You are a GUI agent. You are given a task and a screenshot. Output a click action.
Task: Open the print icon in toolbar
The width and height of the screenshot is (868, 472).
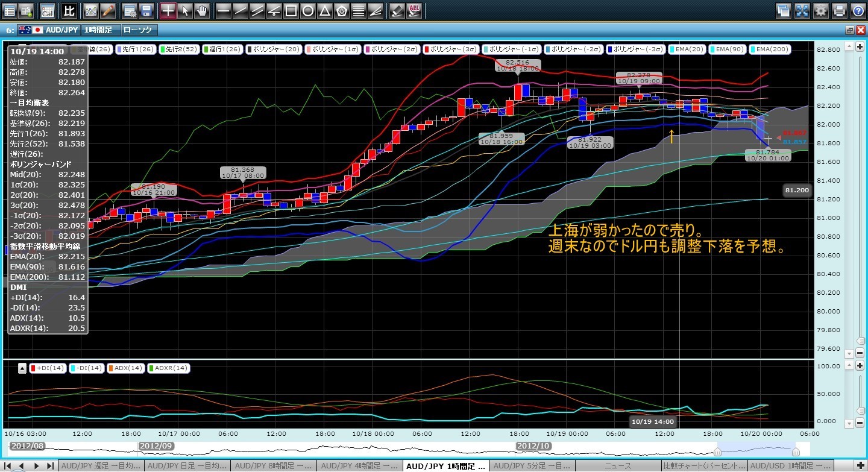tap(839, 10)
